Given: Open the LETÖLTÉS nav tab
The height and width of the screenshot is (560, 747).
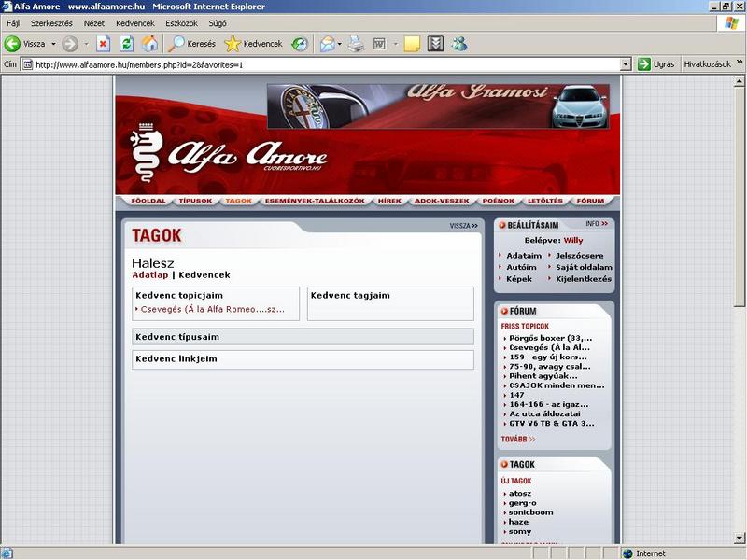Looking at the screenshot, I should point(545,201).
